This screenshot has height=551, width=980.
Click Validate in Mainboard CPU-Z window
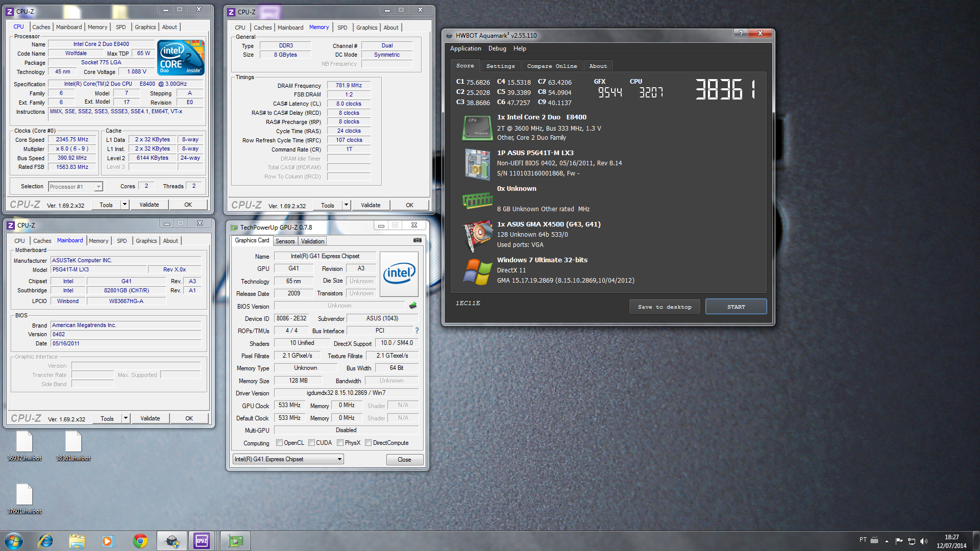click(150, 418)
